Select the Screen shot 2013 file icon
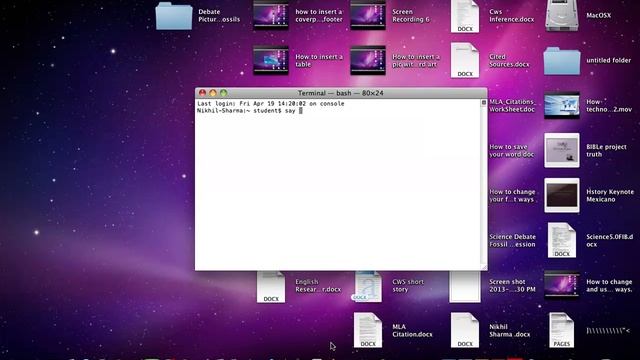The height and width of the screenshot is (360, 640). [x=465, y=287]
